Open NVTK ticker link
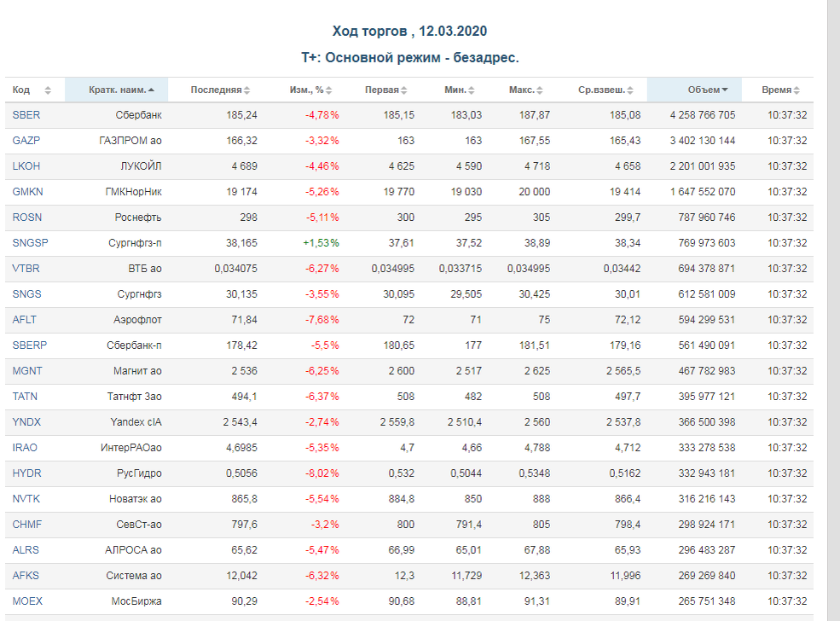This screenshot has height=621, width=840. tap(26, 499)
